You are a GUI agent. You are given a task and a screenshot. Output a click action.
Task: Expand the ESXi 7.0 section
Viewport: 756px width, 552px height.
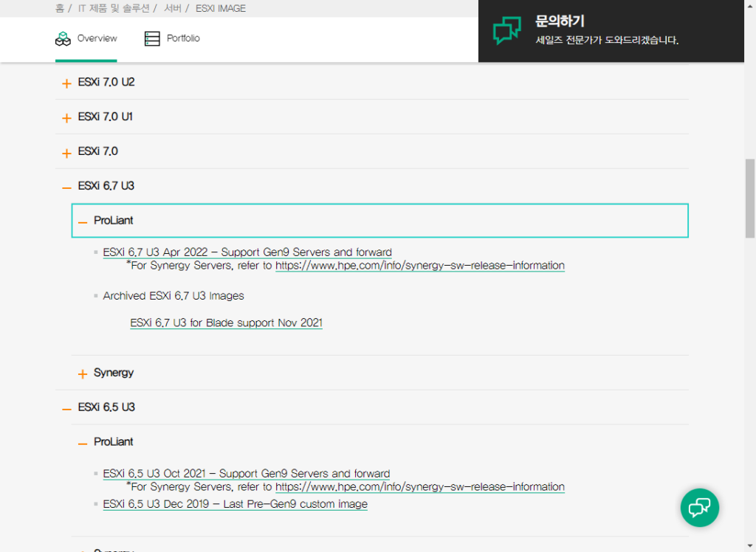[372, 151]
